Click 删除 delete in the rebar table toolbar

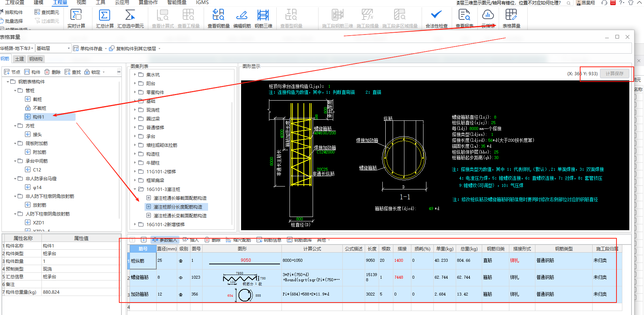(212, 240)
